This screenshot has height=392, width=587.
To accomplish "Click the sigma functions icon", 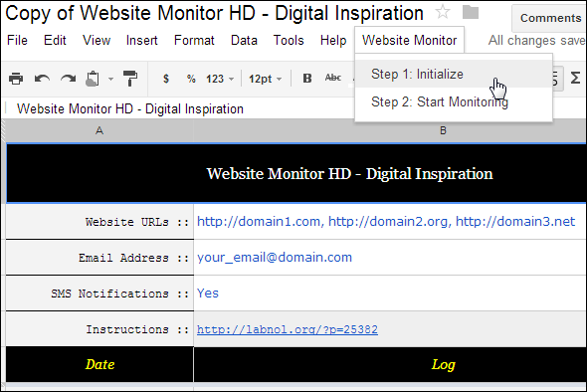I will [575, 78].
